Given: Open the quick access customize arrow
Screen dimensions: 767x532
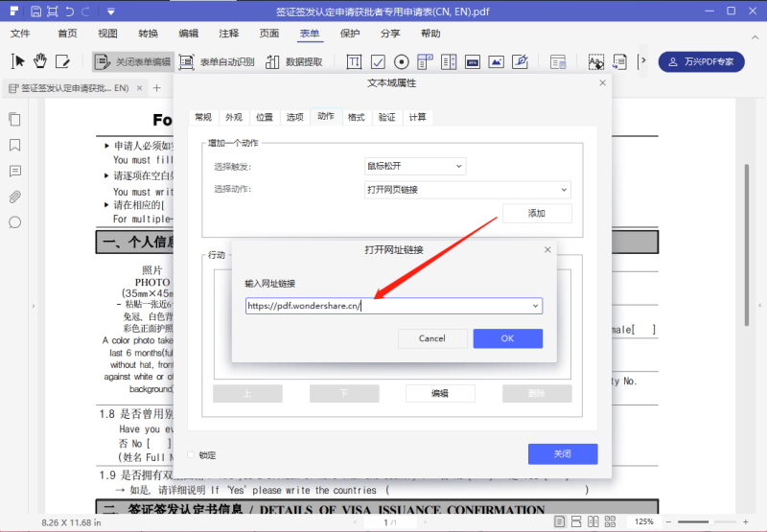Looking at the screenshot, I should [111, 12].
